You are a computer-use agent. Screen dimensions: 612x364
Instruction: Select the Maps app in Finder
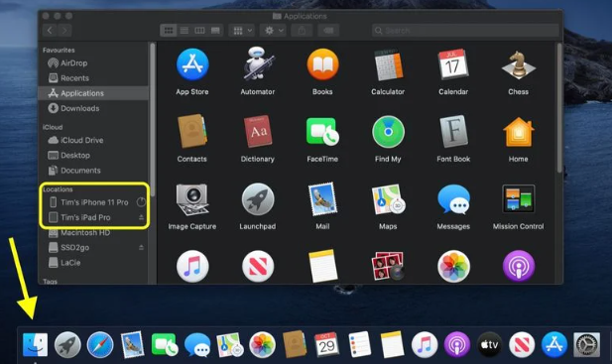click(388, 199)
